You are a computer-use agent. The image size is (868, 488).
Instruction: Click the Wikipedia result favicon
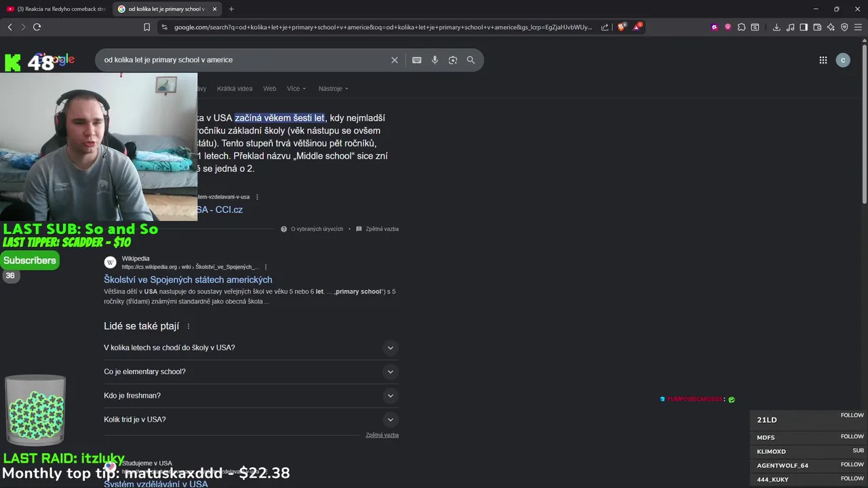pos(110,262)
